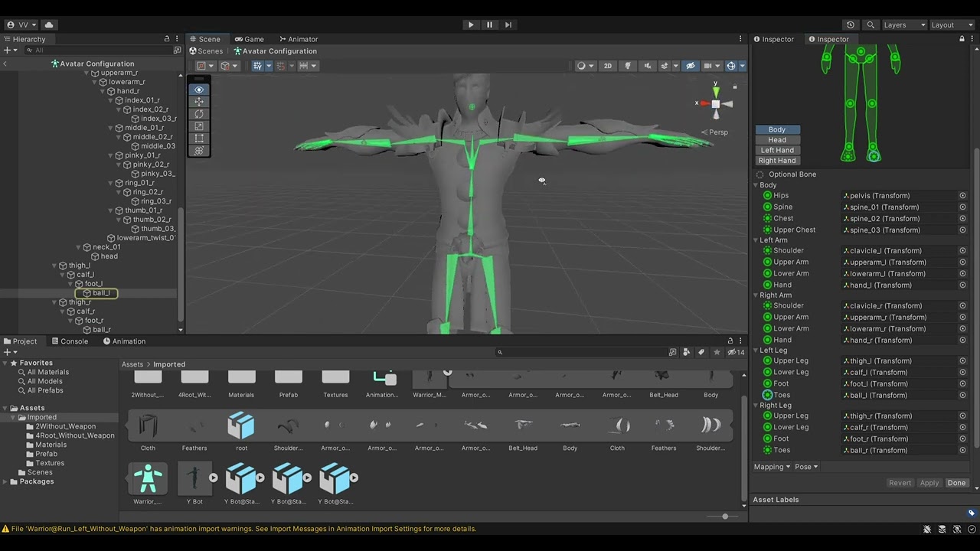Image resolution: width=980 pixels, height=551 pixels.
Task: Lock the Hierarchy panel with padlock icon
Action: tap(167, 39)
